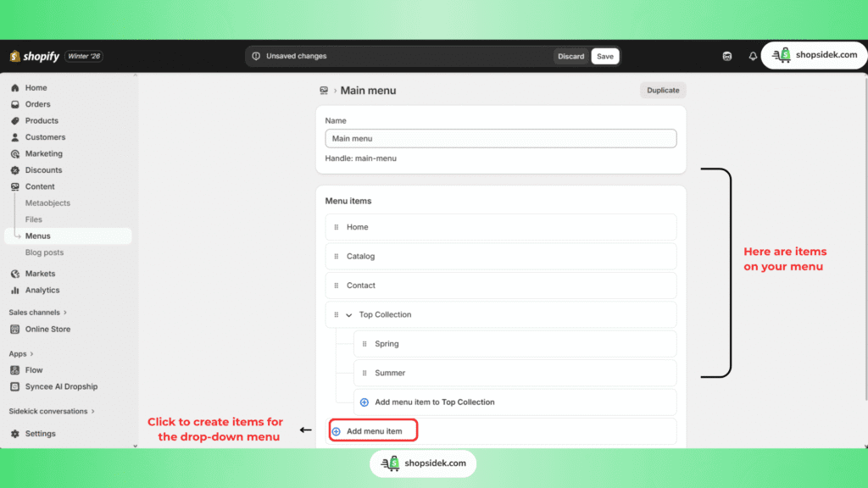Click the Duplicate menu button

tap(663, 91)
